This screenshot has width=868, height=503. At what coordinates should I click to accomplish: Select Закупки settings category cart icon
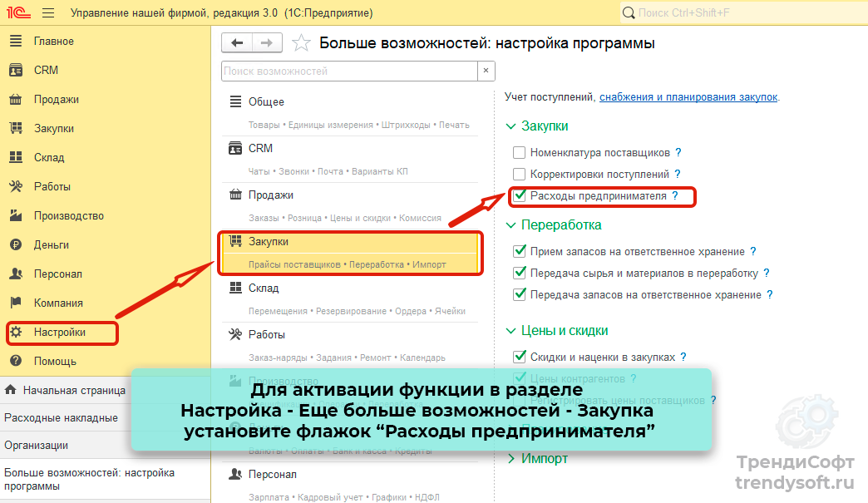point(236,240)
